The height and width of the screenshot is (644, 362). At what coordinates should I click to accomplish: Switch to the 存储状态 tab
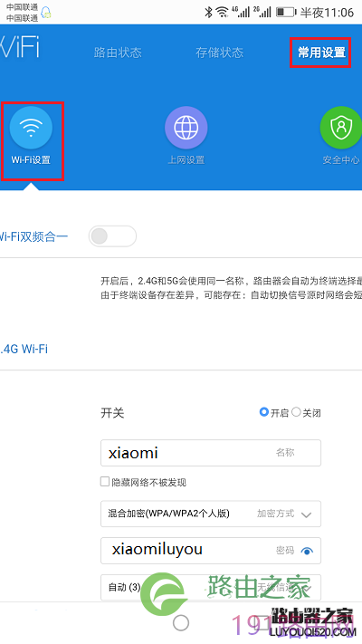220,53
